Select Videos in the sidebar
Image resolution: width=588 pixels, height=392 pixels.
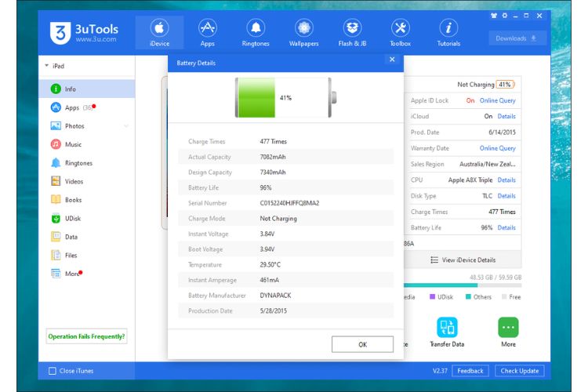87,181
